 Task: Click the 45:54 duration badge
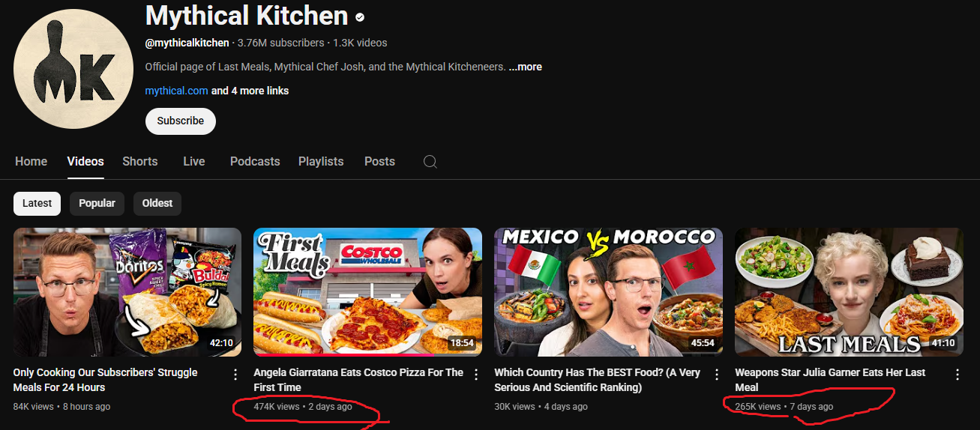point(703,343)
